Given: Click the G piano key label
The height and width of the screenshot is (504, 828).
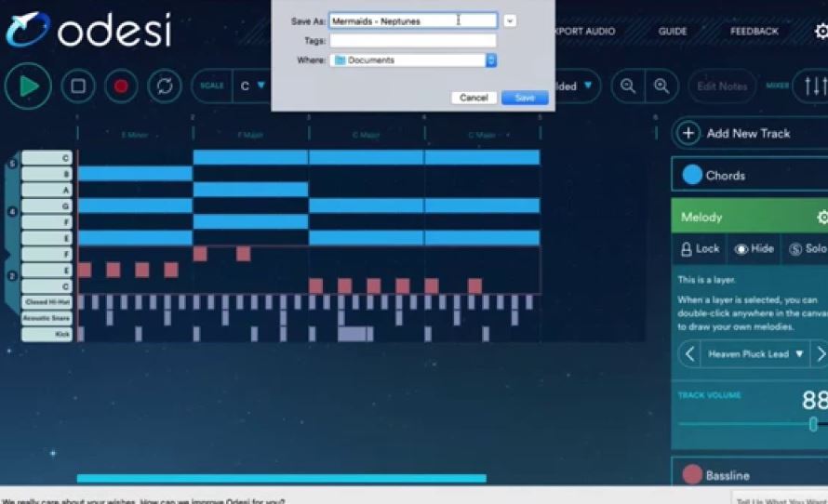Looking at the screenshot, I should (x=47, y=206).
